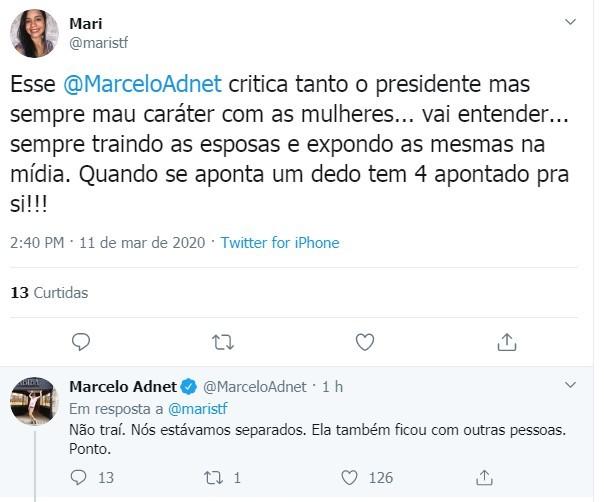Reply to Mari's main tweet
604x502 pixels.
(x=82, y=342)
